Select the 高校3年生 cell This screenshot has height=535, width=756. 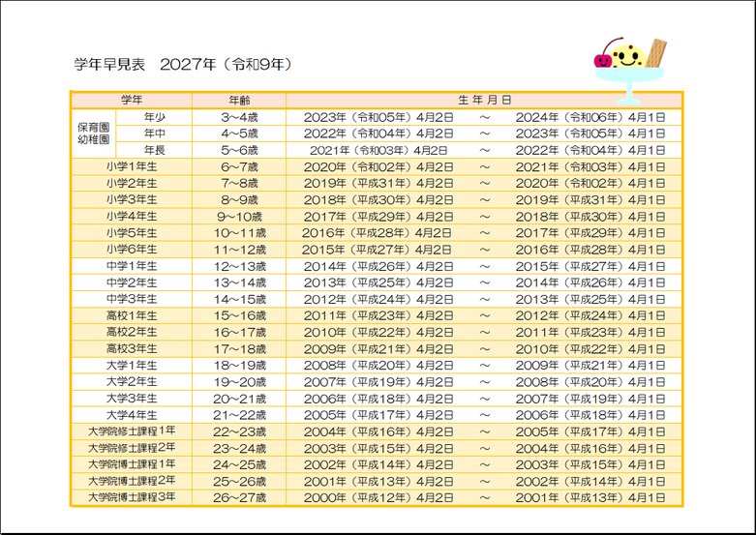[x=132, y=348]
